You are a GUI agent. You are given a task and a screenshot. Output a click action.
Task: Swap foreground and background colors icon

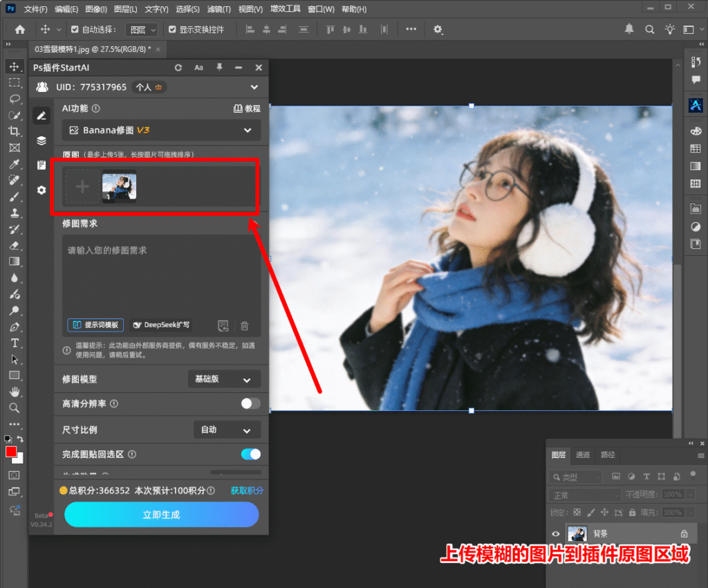coord(20,439)
